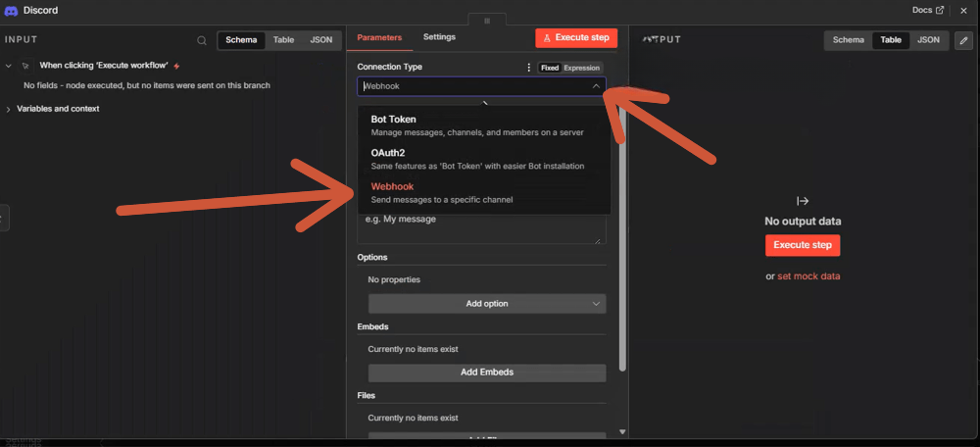
Task: Click the output arrow icon above 'No output data'
Action: pos(803,201)
